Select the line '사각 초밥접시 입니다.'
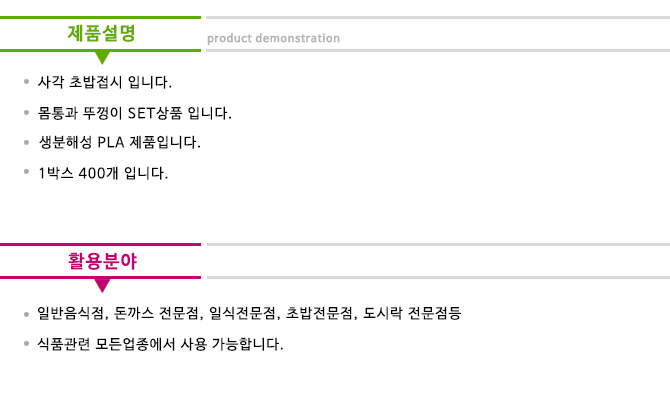Viewport: 670px width, 400px height. [105, 82]
